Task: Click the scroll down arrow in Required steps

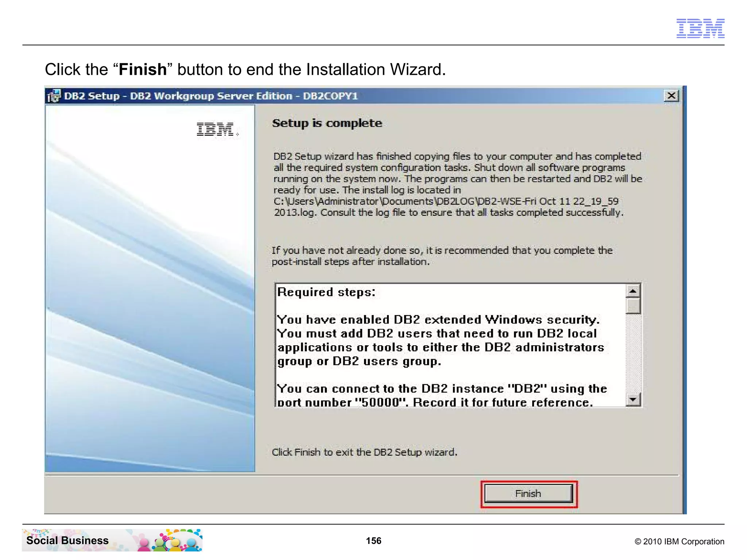Action: click(633, 400)
